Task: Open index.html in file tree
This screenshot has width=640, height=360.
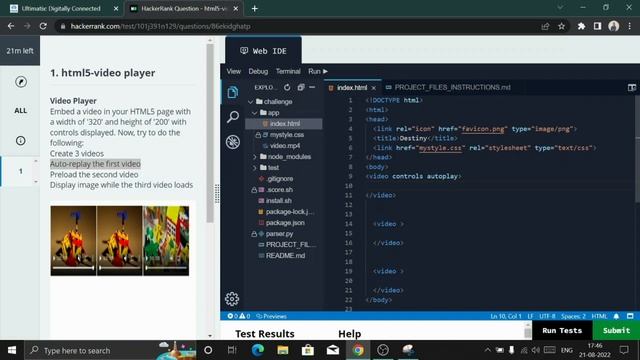Action: coord(284,124)
